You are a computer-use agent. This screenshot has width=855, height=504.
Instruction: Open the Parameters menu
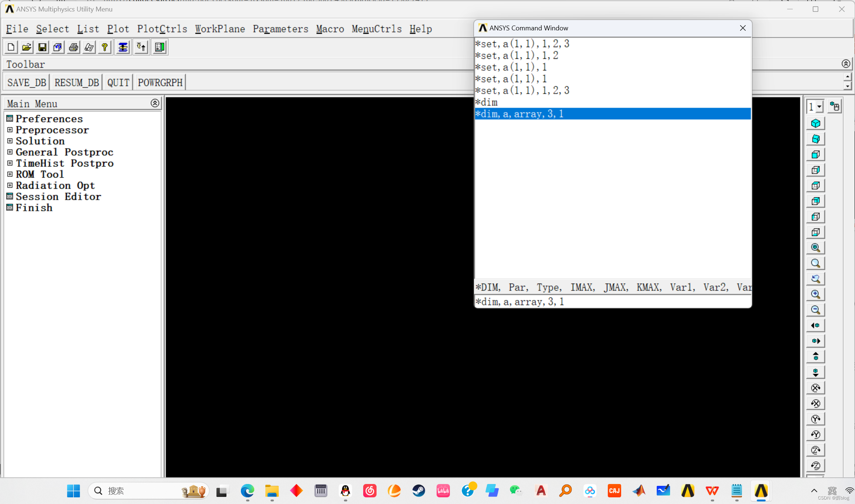click(x=280, y=29)
